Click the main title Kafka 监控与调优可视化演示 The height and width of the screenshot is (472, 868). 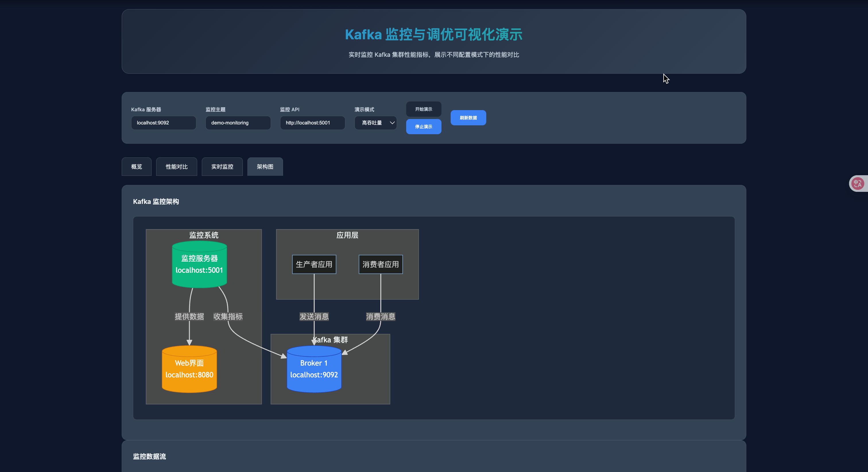click(434, 34)
